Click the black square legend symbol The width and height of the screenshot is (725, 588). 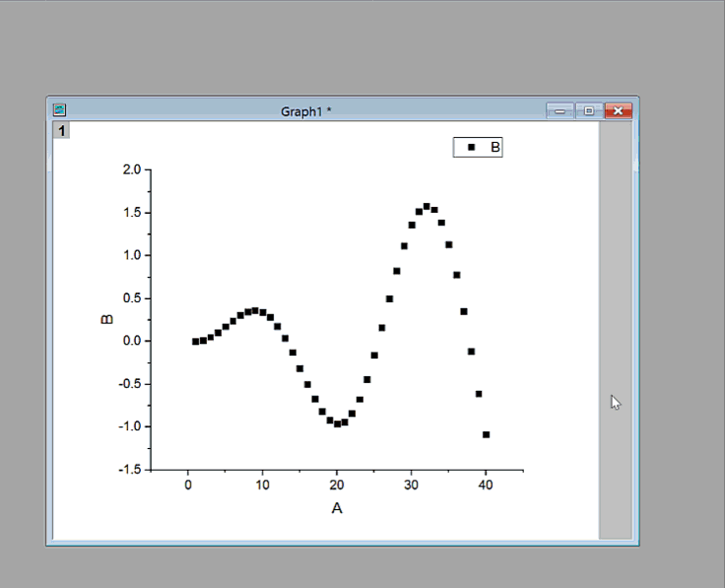[x=471, y=147]
